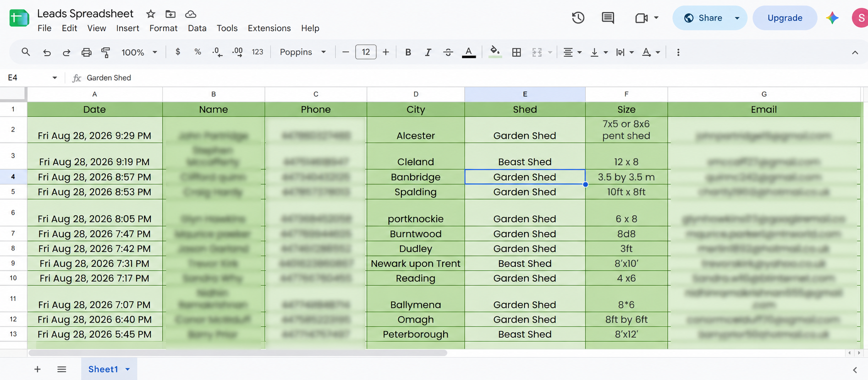
Task: Open the Extensions menu
Action: tap(269, 28)
